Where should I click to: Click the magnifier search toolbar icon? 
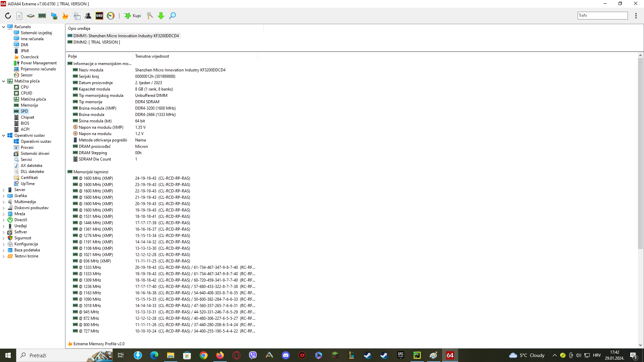[x=172, y=16]
